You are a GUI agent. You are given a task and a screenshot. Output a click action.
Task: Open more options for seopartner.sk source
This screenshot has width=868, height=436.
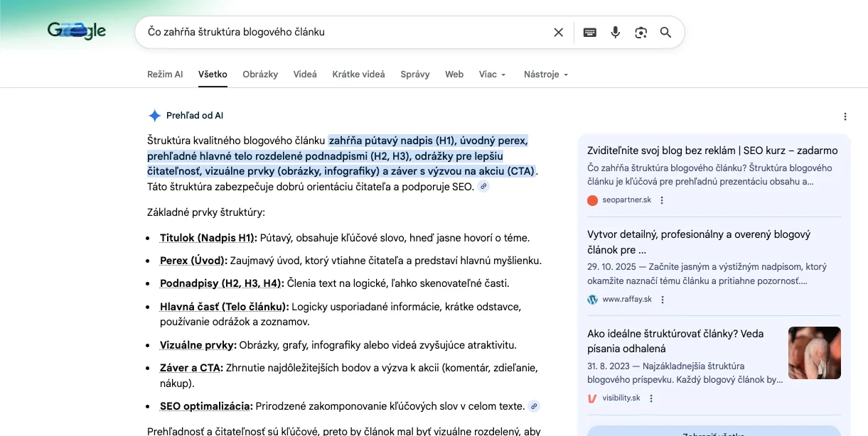(662, 200)
